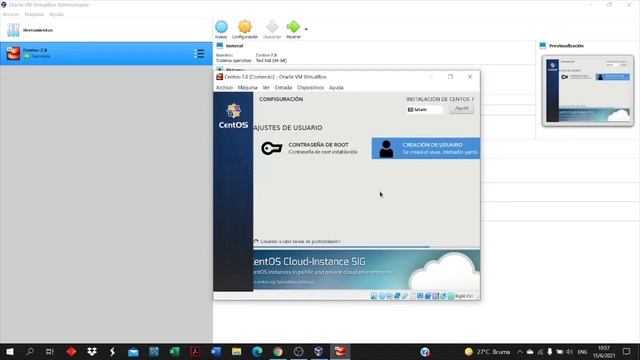Open the notification center icon
The image size is (640, 360).
click(627, 351)
